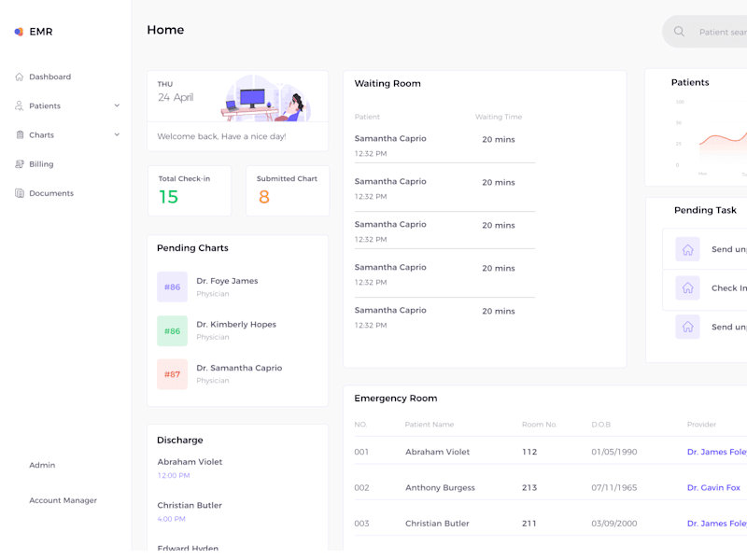Image resolution: width=747 pixels, height=560 pixels.
Task: Open Documents page in sidebar
Action: 51,193
